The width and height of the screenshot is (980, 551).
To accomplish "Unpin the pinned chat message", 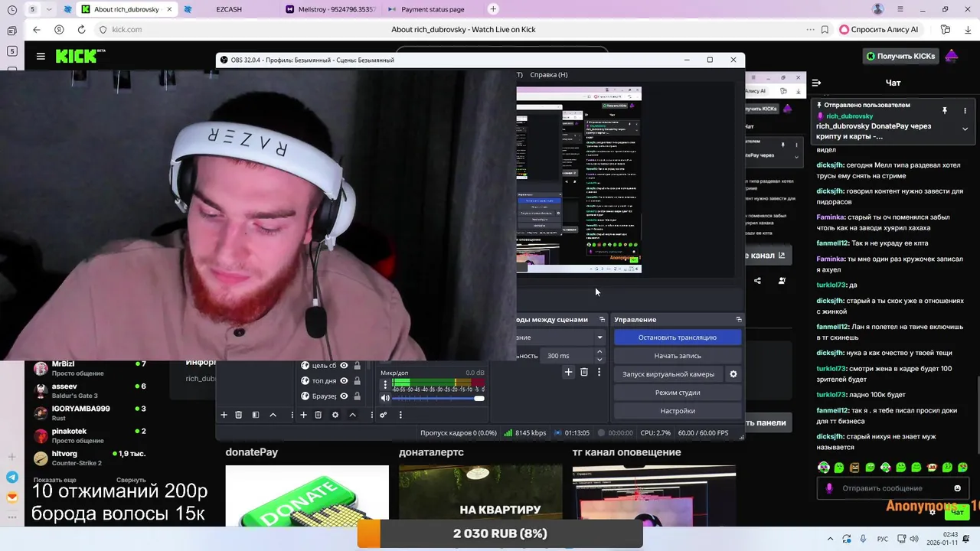I will coord(944,110).
